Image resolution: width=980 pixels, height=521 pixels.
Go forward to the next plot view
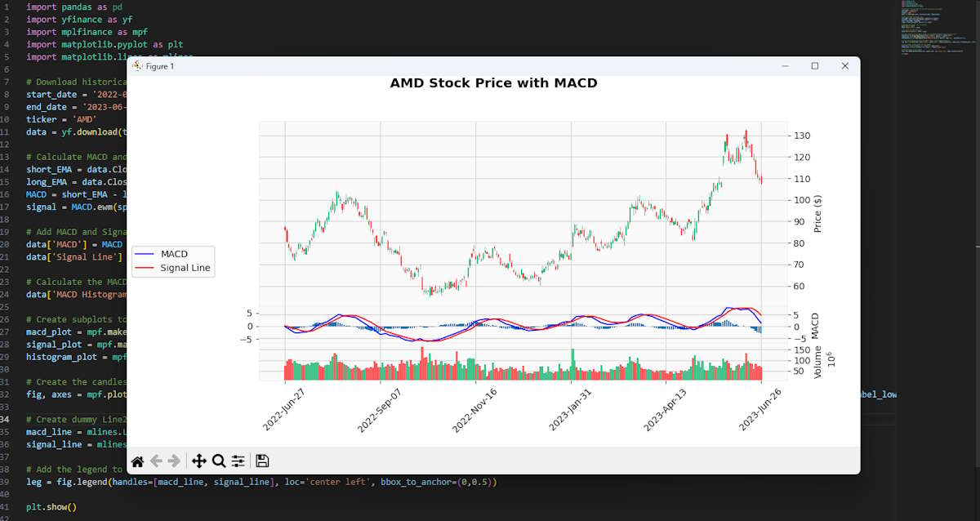172,461
